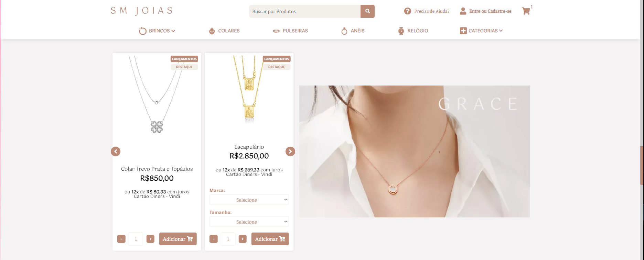This screenshot has height=260, width=644.
Task: Decrease quantity for Escapulário
Action: point(214,239)
